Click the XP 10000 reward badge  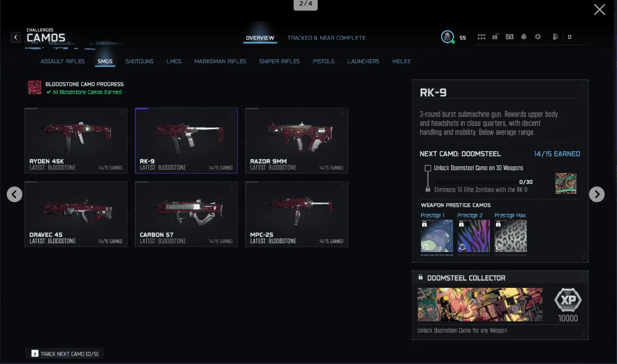568,305
